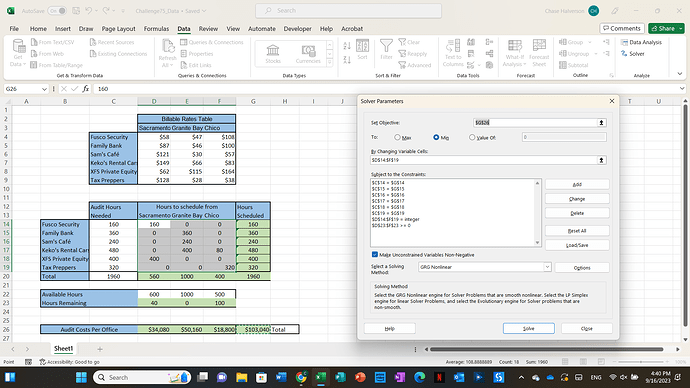
Task: Expand the Name Box dropdown
Action: [44, 89]
